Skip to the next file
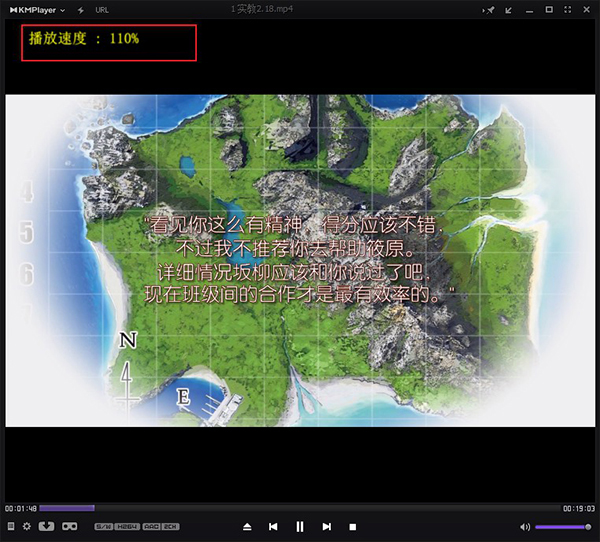 pyautogui.click(x=326, y=526)
